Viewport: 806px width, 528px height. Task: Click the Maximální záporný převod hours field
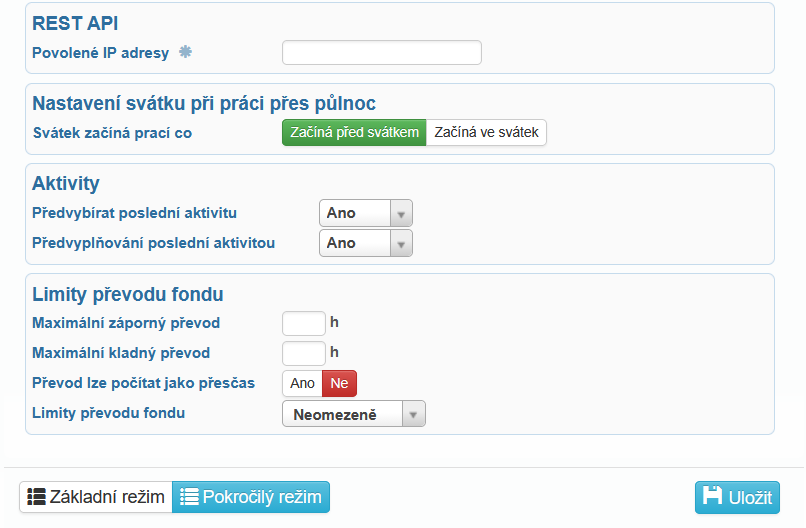(x=304, y=323)
